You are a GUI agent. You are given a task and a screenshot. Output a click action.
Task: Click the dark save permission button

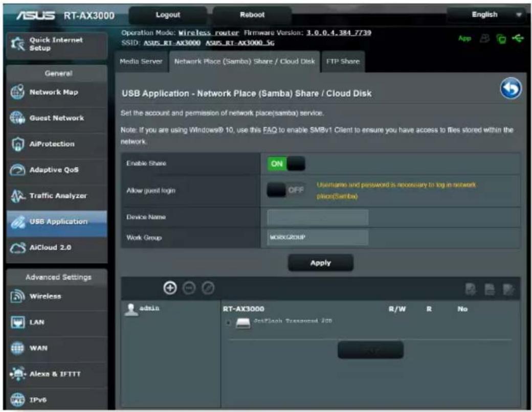click(x=370, y=350)
